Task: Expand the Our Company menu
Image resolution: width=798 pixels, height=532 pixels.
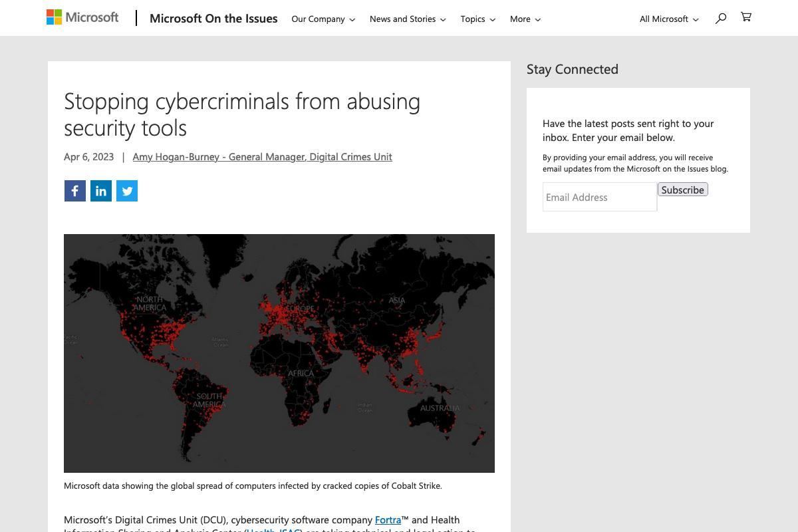Action: coord(323,19)
